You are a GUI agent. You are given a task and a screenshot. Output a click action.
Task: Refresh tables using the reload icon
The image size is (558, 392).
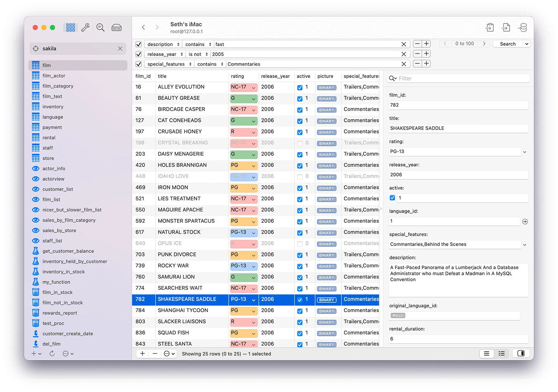coord(52,353)
